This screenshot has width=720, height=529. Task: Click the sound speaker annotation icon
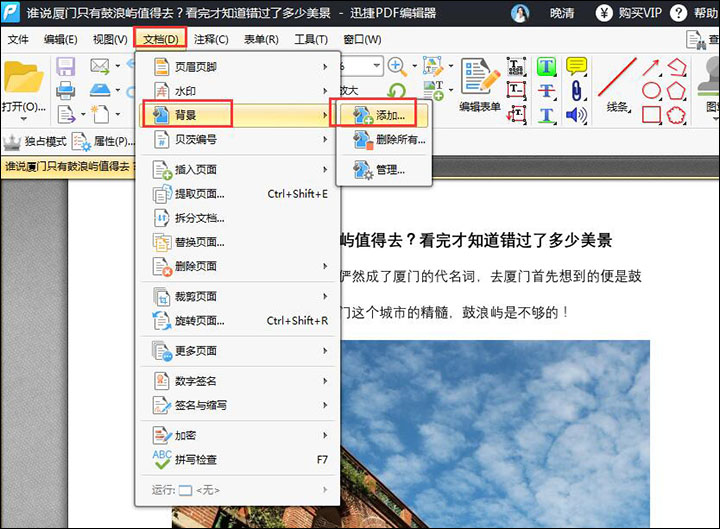[x=576, y=114]
